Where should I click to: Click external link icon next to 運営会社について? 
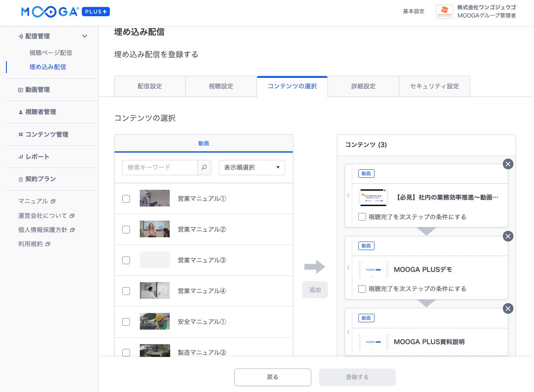click(72, 216)
